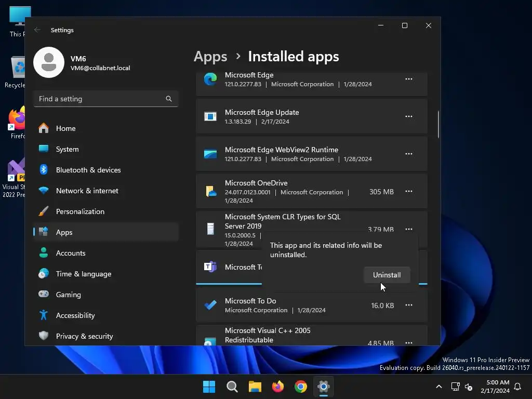Open Bluetooth & devices settings
The width and height of the screenshot is (532, 399).
(106, 170)
